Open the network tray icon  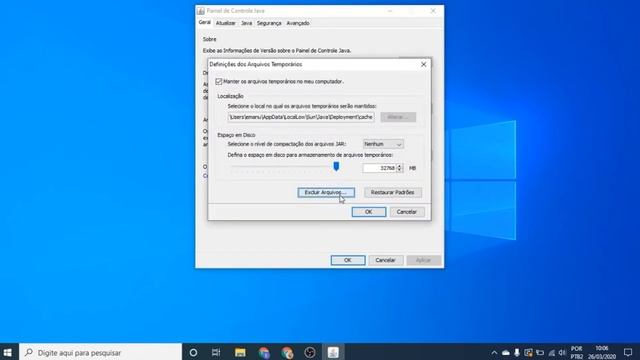[x=551, y=353]
